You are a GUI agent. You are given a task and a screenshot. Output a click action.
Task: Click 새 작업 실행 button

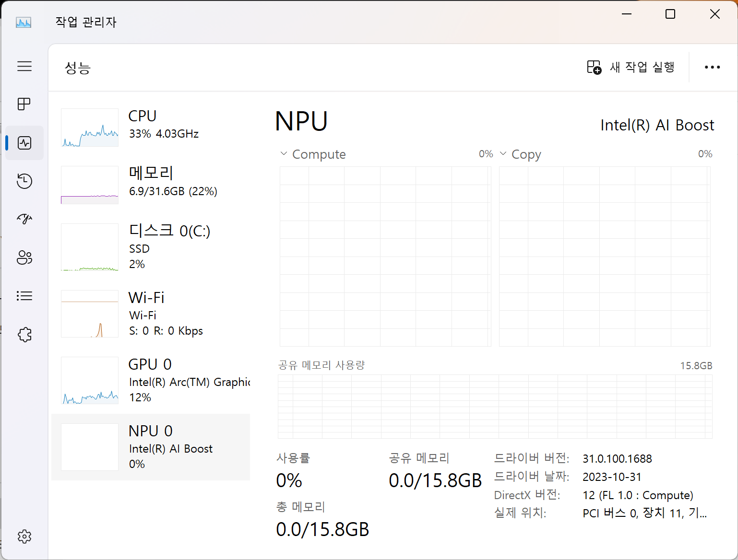coord(631,67)
